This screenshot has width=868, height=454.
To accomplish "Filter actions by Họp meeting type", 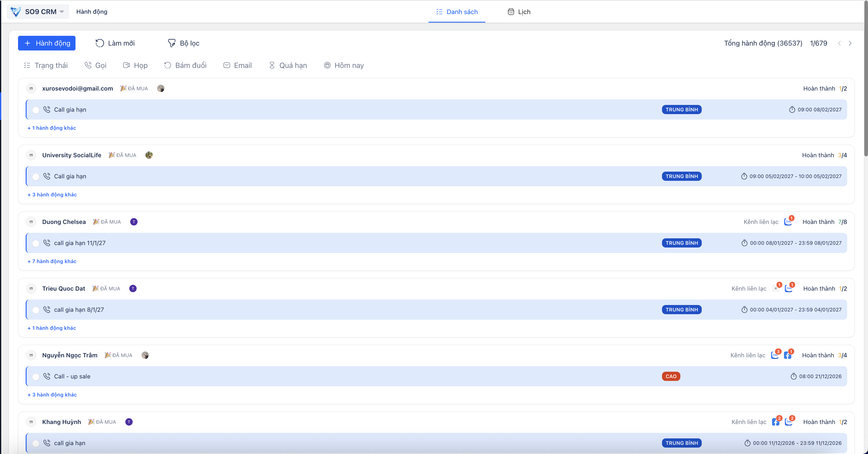I will [135, 65].
